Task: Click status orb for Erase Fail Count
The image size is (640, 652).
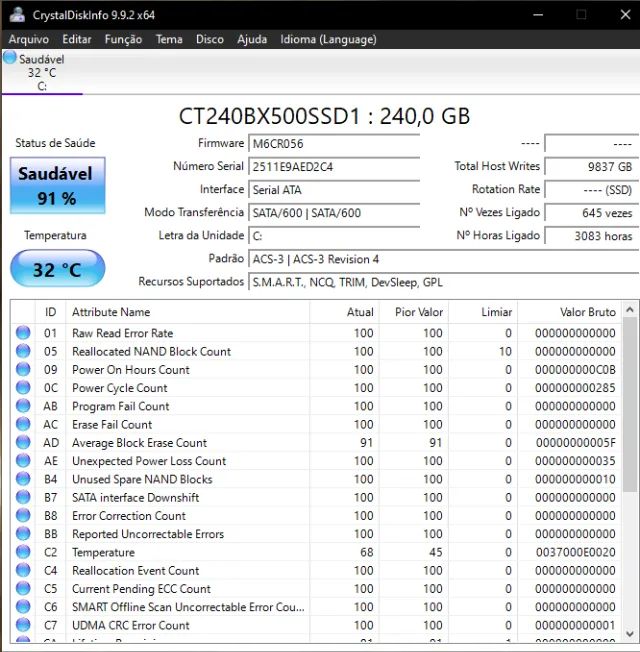Action: click(x=23, y=424)
